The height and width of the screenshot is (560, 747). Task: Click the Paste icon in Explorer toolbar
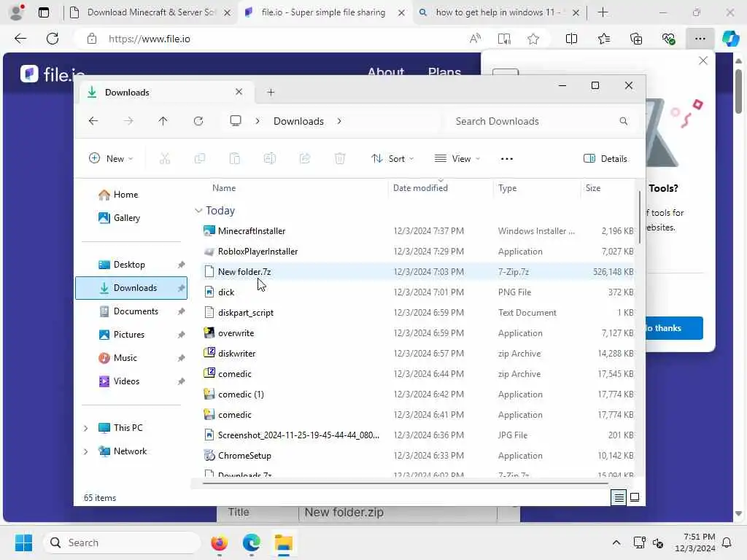[x=234, y=158]
